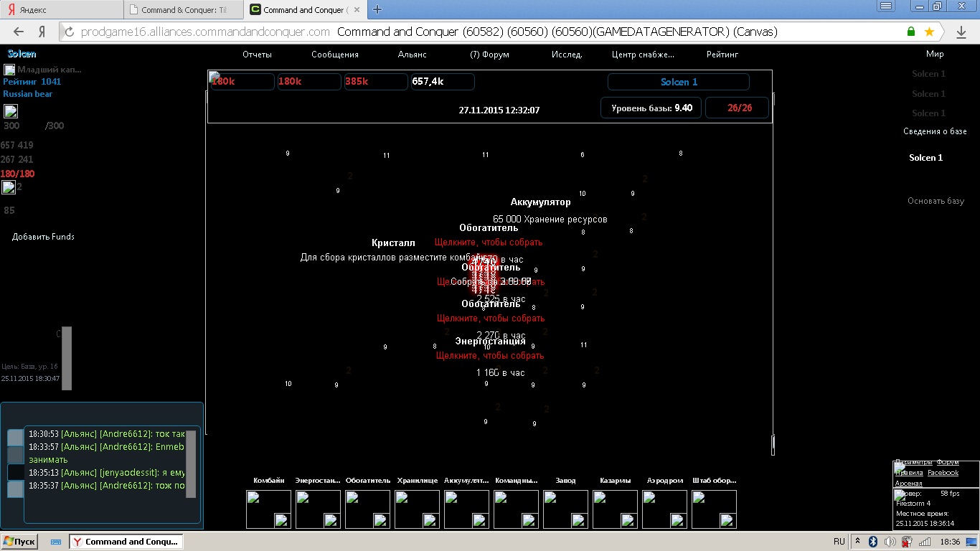Screen dimensions: 980x551
Task: Click the Кристалл label on the base
Action: tap(393, 243)
